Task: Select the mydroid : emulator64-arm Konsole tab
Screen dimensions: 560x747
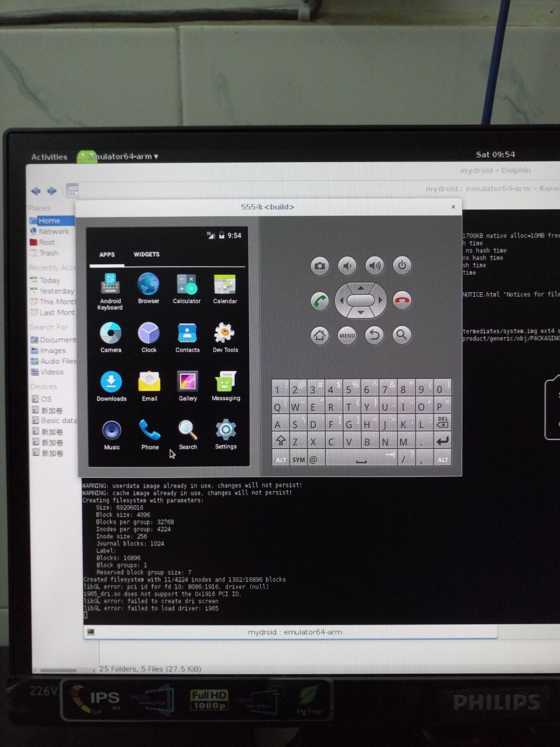Action: [290, 632]
